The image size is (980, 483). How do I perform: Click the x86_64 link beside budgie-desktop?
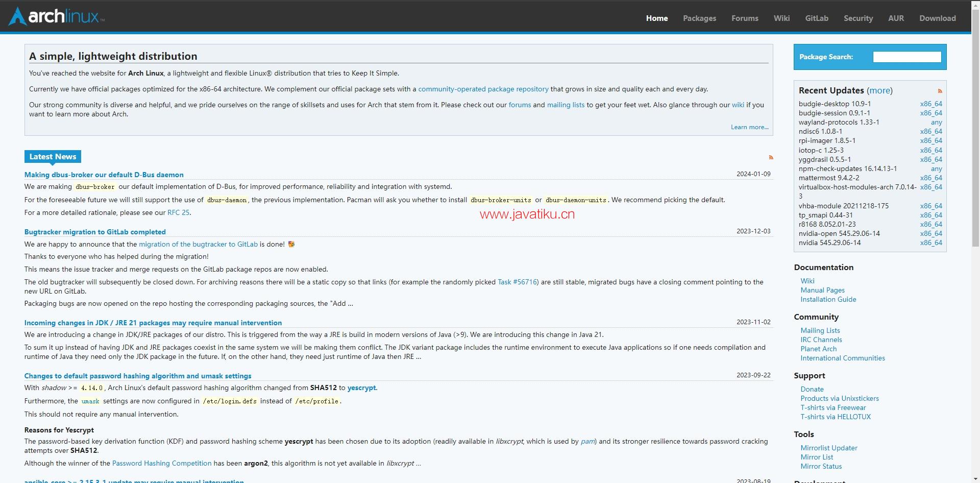[x=931, y=104]
